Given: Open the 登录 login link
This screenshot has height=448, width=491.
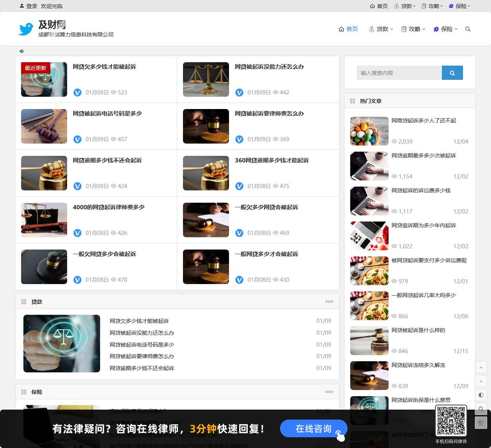Looking at the screenshot, I should tap(31, 6).
